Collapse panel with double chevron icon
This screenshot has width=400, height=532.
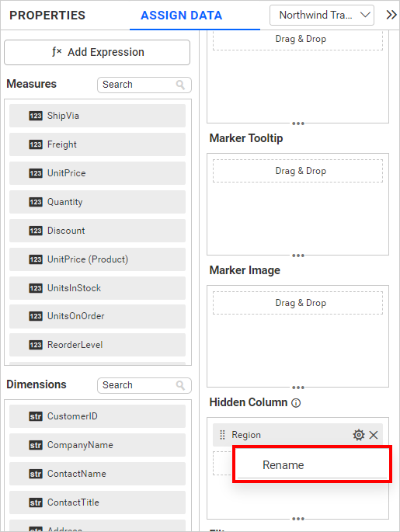(x=391, y=16)
